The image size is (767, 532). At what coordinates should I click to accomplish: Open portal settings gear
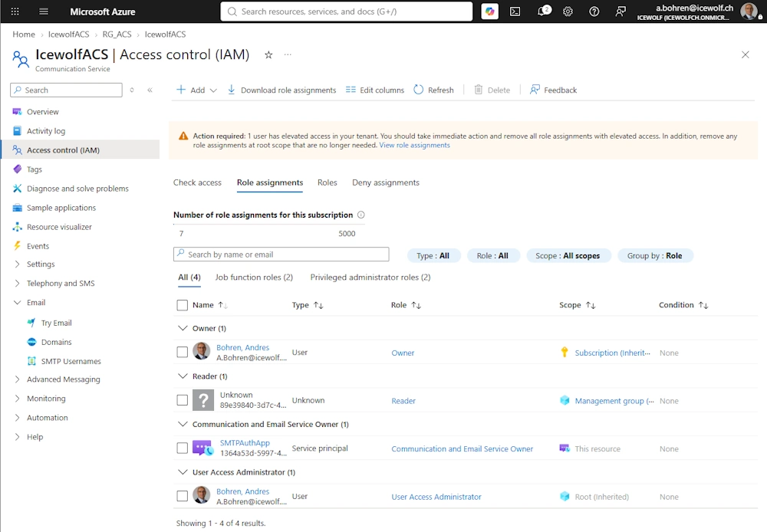coord(568,11)
